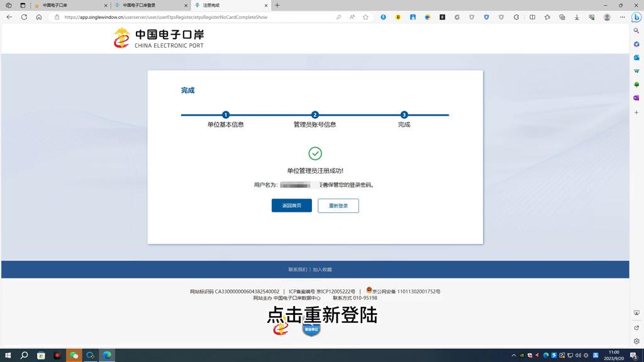The height and width of the screenshot is (362, 644).
Task: Click the page refresh icon
Action: [23, 17]
